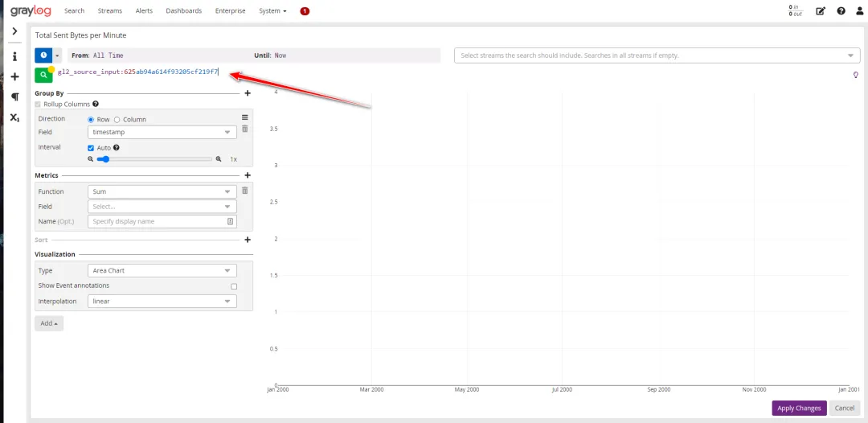Screen dimensions: 868x423
Task: Select the Row direction radio button
Action: click(x=91, y=120)
